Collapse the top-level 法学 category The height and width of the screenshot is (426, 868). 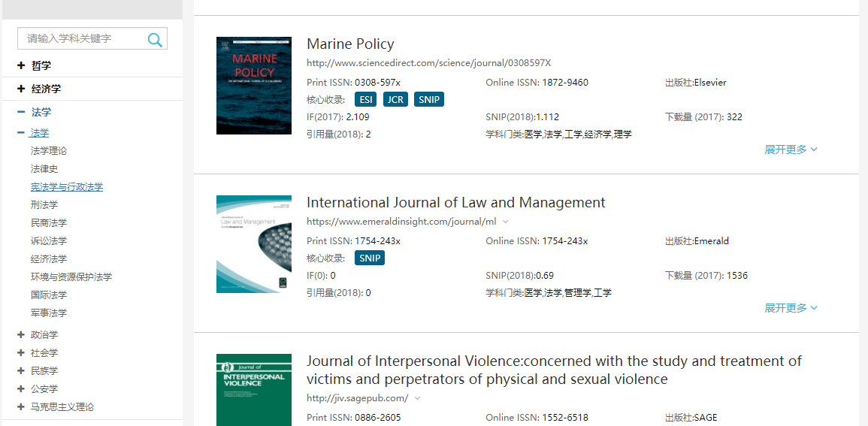[x=22, y=112]
